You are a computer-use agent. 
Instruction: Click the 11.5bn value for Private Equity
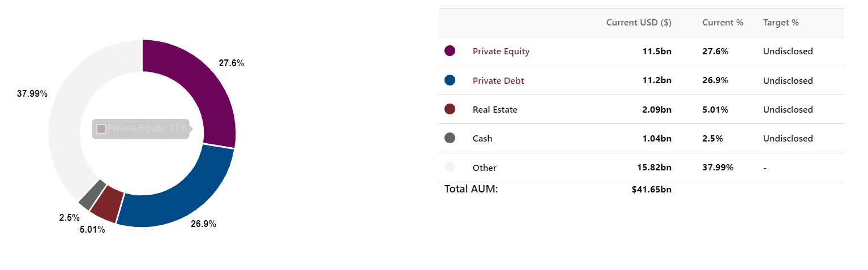pos(657,52)
